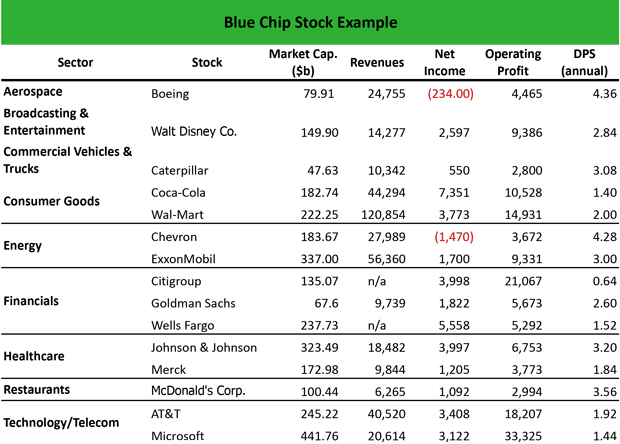Click the Revenues column header
Image resolution: width=620 pixels, height=444 pixels.
377,63
